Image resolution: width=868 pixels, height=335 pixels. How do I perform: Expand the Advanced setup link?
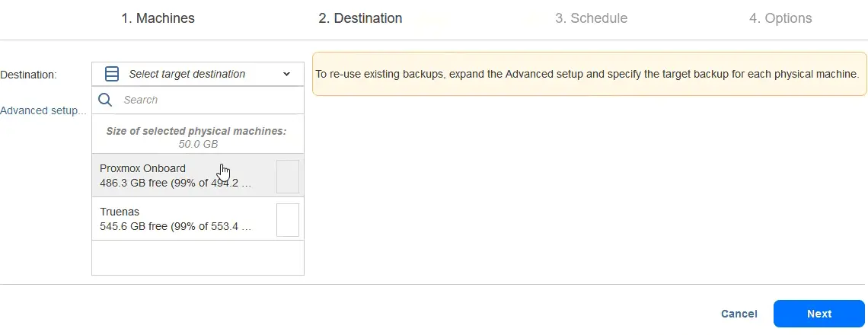coord(43,110)
